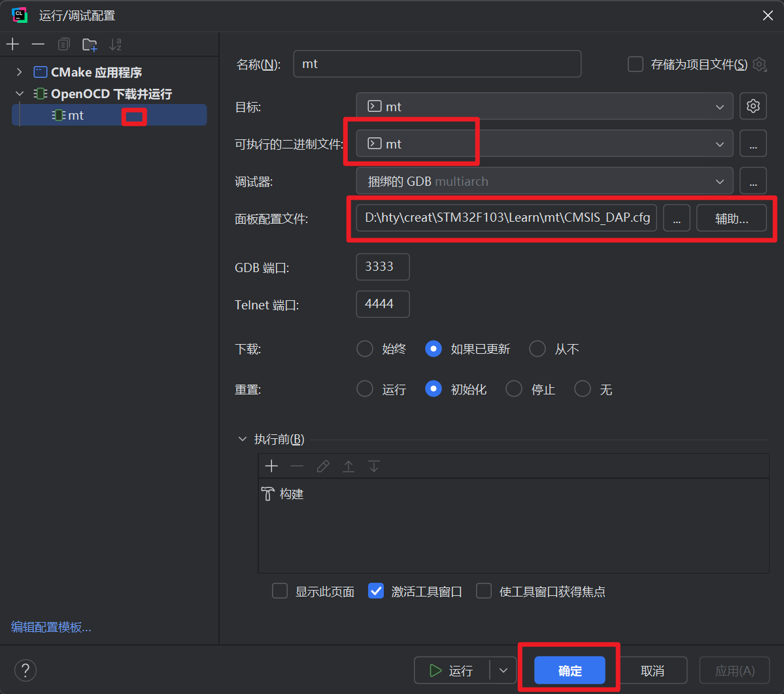Toggle 显示此页面 checkbox
Screen dimensions: 784x694
click(x=280, y=591)
